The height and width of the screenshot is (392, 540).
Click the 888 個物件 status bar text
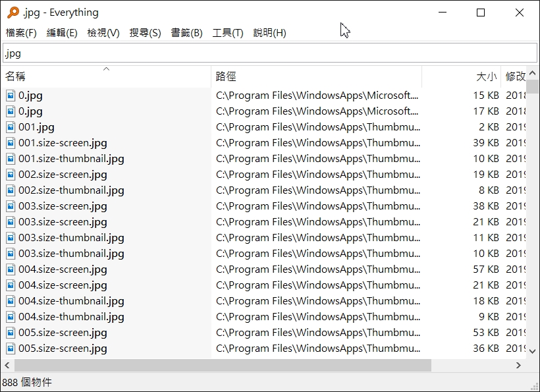tap(27, 382)
